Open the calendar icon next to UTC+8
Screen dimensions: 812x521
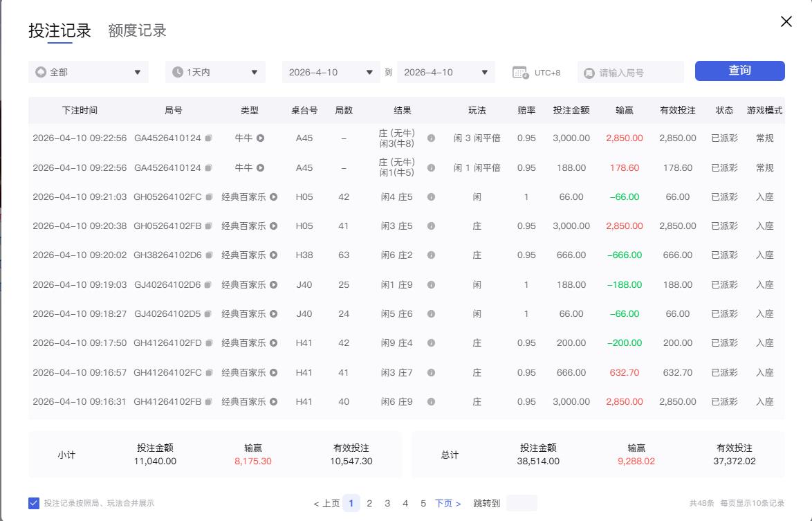coord(521,71)
